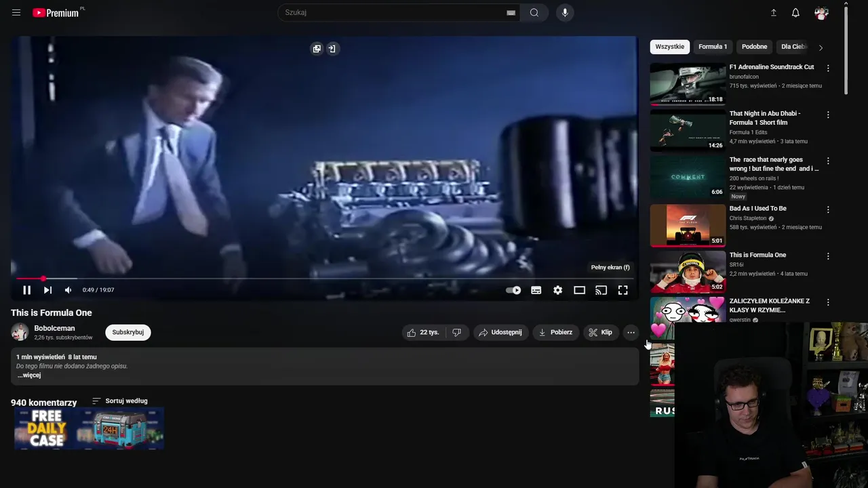Expand description with ...więcej
868x488 pixels.
(29, 375)
